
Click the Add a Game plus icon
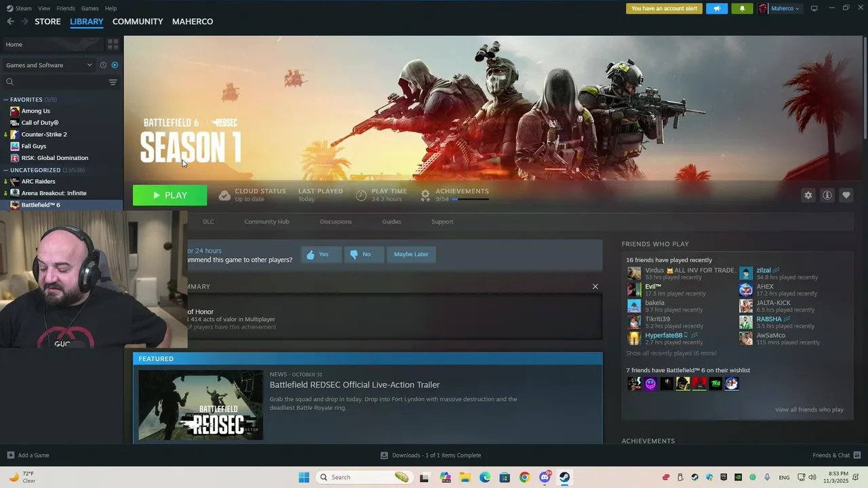tap(11, 455)
